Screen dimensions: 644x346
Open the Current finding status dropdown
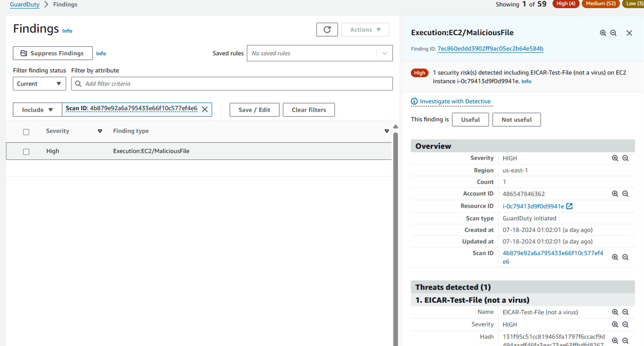coord(39,83)
